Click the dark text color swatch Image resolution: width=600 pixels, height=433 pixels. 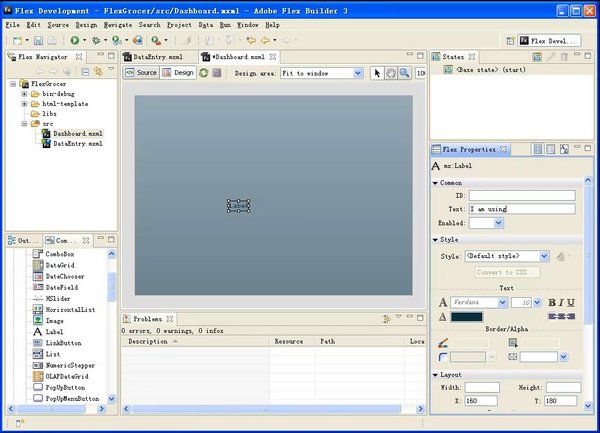tap(466, 317)
